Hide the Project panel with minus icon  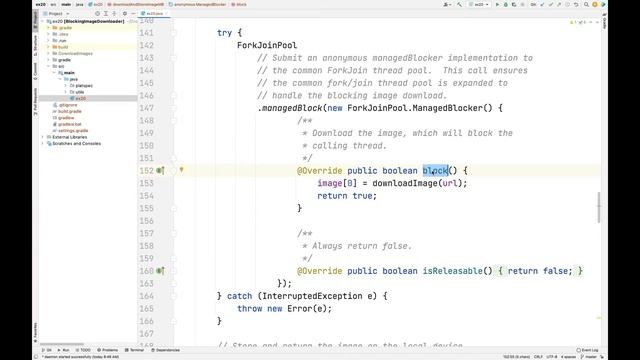click(133, 13)
